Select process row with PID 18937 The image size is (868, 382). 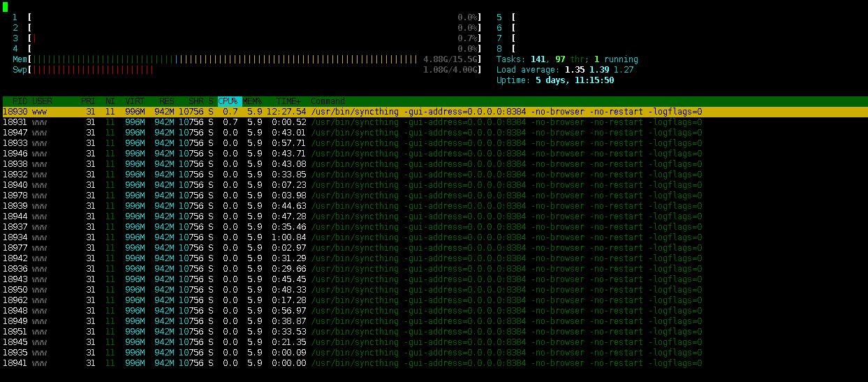(x=353, y=227)
